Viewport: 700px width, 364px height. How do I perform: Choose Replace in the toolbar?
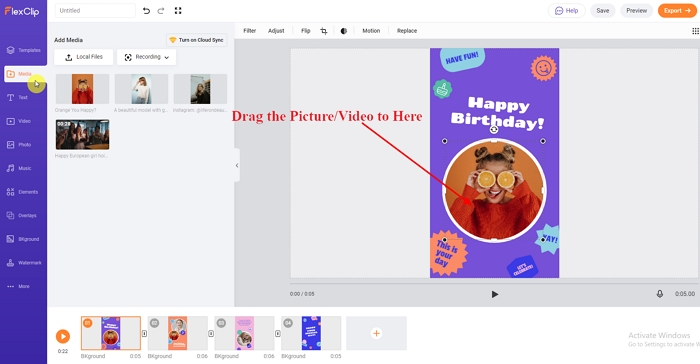click(x=407, y=31)
